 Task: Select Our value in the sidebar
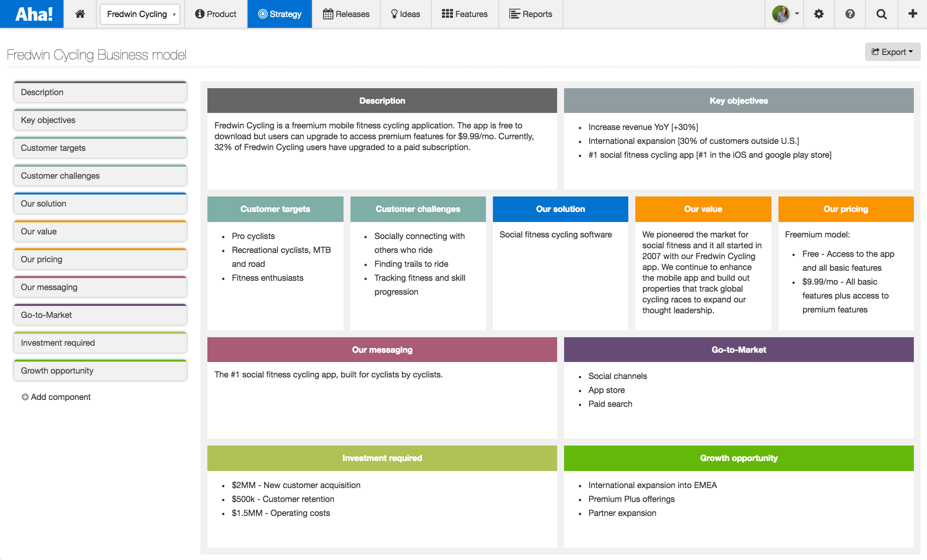pos(100,231)
